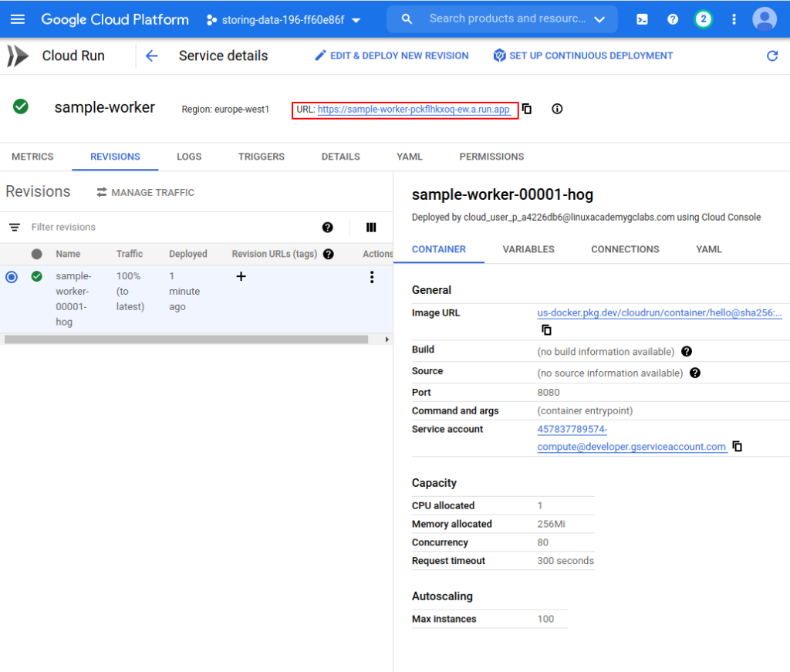Select the sample-worker-00001-hog revision radio button
This screenshot has height=672, width=790.
[12, 276]
